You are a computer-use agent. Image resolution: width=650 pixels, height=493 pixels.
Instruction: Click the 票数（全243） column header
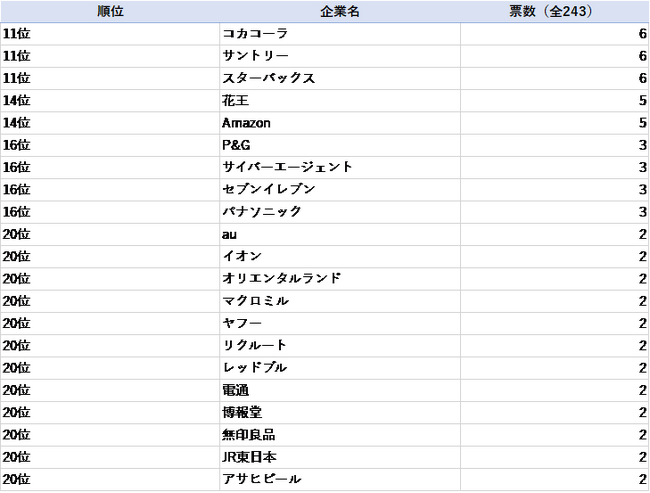[x=554, y=11]
